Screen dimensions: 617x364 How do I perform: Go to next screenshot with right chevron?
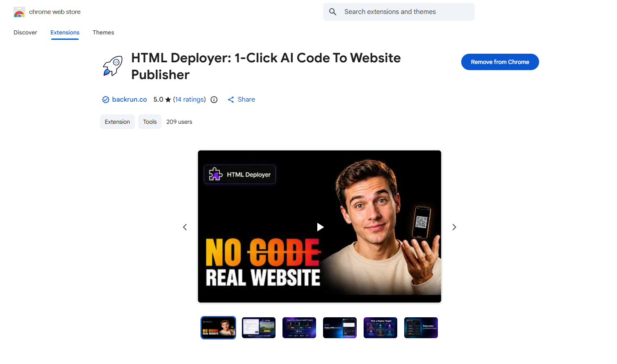[454, 227]
